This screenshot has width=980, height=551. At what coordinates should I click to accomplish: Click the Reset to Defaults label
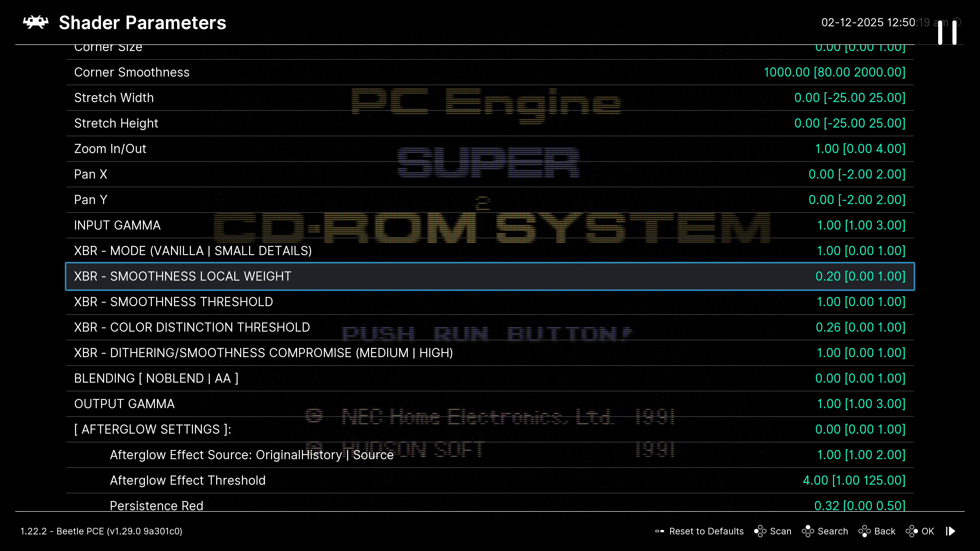pyautogui.click(x=706, y=531)
